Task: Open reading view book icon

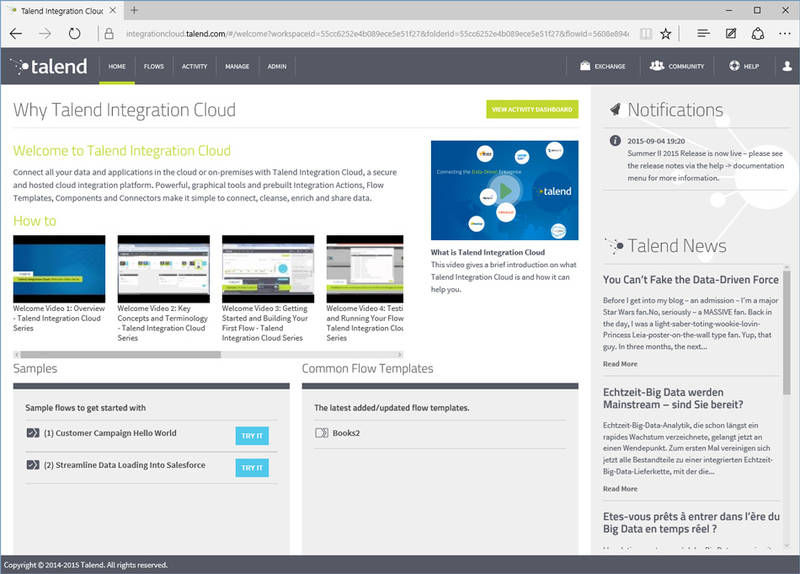Action: pos(646,34)
